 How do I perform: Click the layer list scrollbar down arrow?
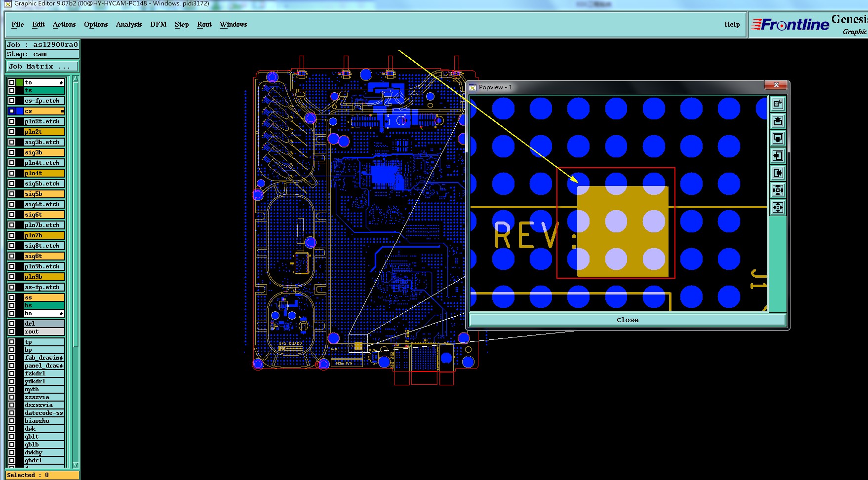76,465
